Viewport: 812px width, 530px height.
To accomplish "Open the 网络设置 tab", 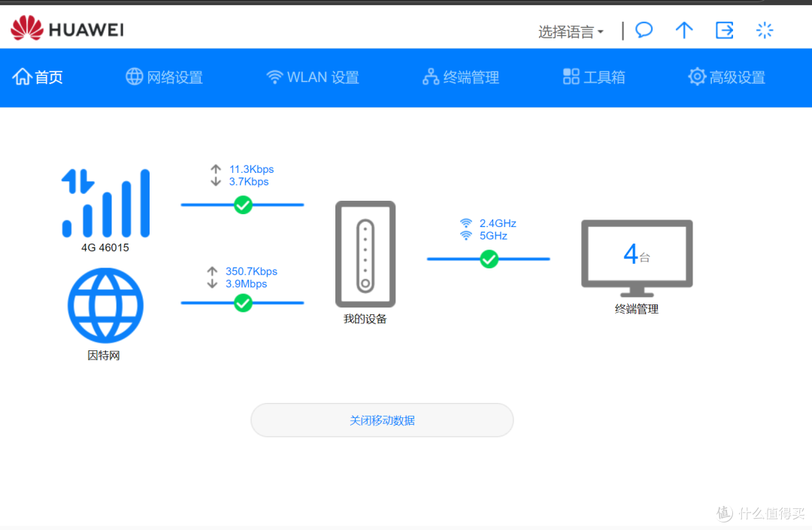I will (x=164, y=77).
